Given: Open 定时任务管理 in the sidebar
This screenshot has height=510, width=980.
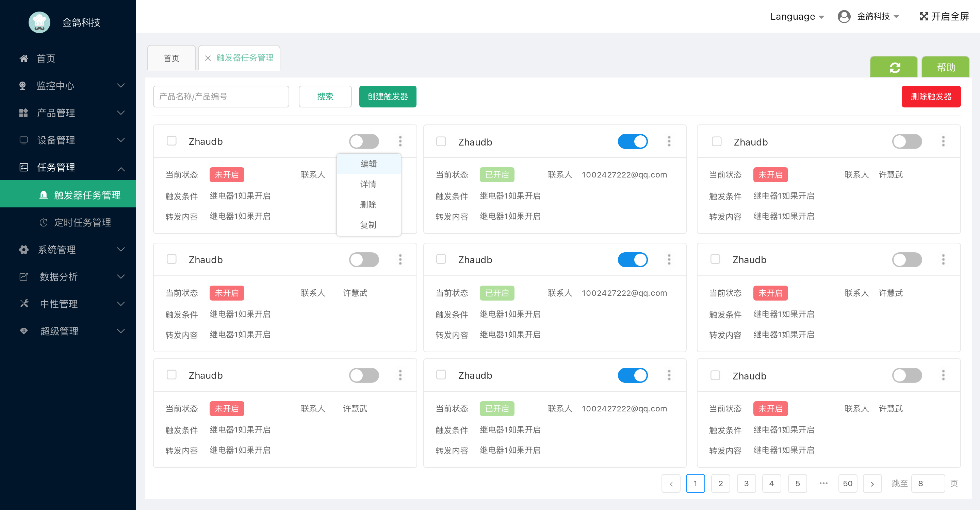Looking at the screenshot, I should pyautogui.click(x=83, y=222).
